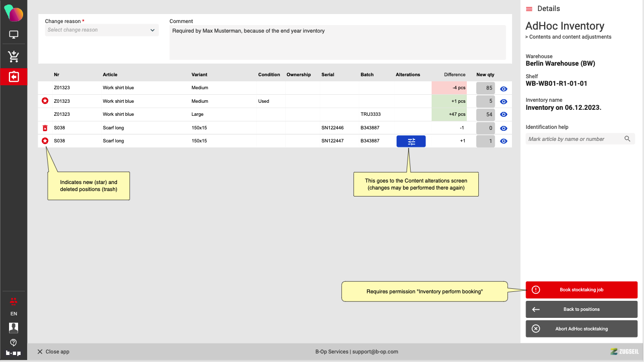
Task: Open the help question mark icon
Action: pyautogui.click(x=14, y=342)
